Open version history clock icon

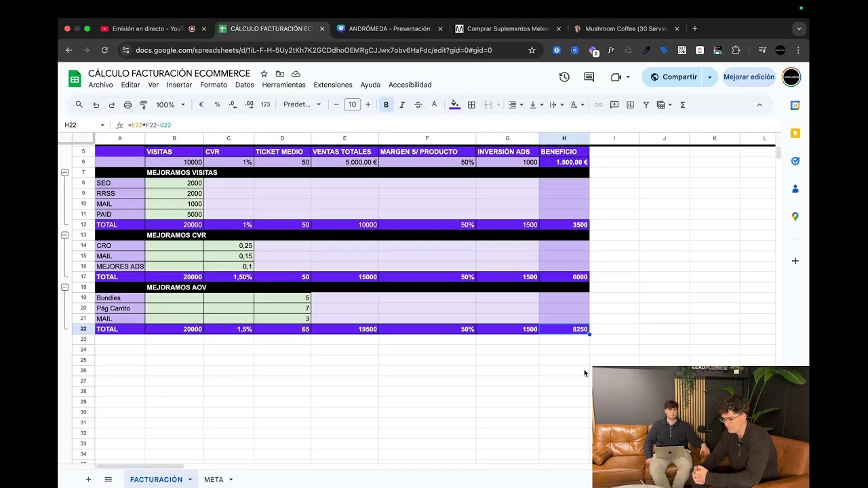(x=564, y=77)
